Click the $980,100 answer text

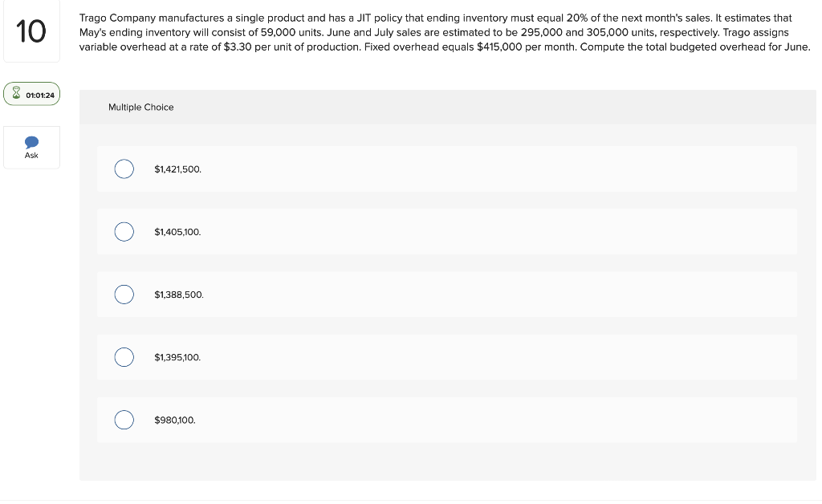coord(175,420)
